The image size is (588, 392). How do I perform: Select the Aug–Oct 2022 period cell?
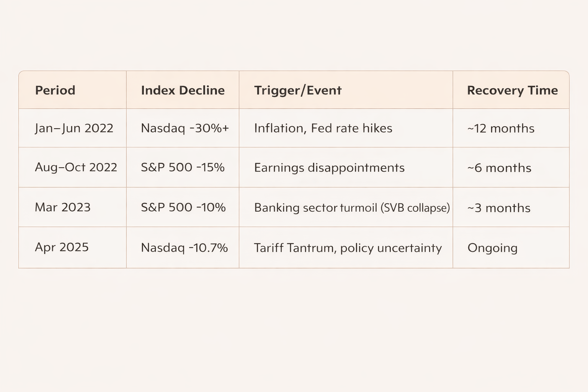[x=76, y=167]
